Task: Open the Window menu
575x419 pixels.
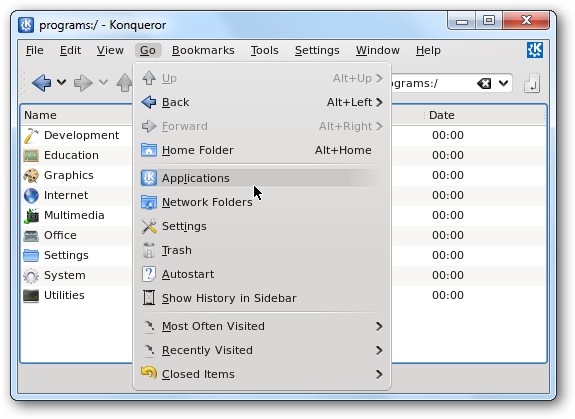Action: (x=378, y=50)
